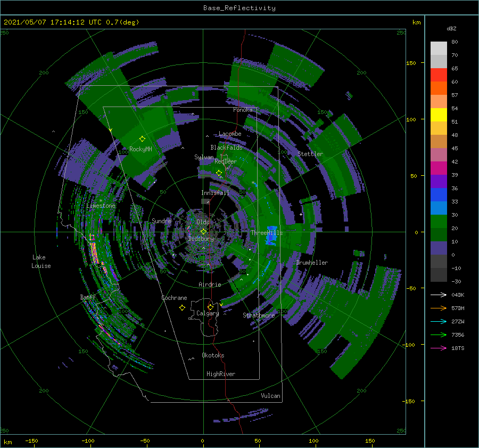479x448 pixels.
Task: Click the Banff label
Action: pyautogui.click(x=88, y=297)
